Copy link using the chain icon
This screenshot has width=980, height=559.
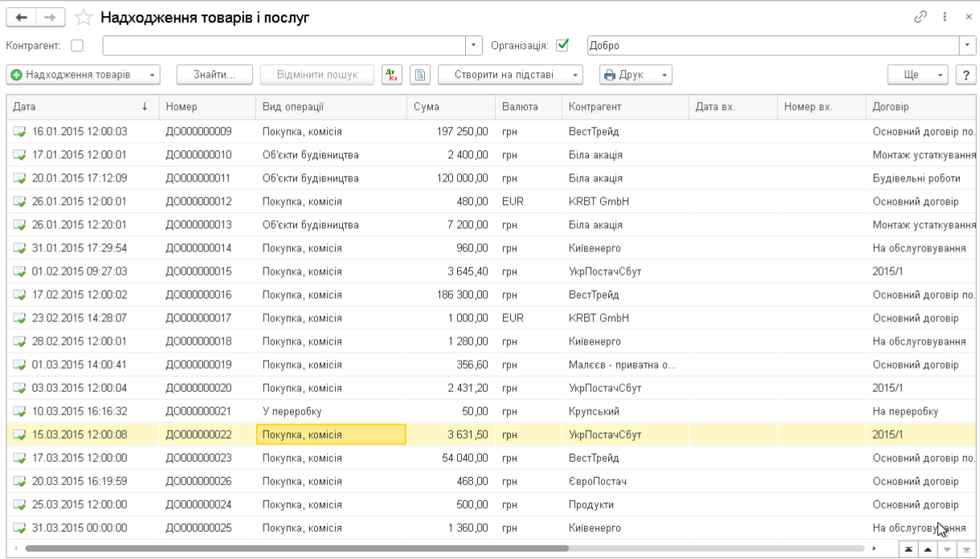point(921,17)
